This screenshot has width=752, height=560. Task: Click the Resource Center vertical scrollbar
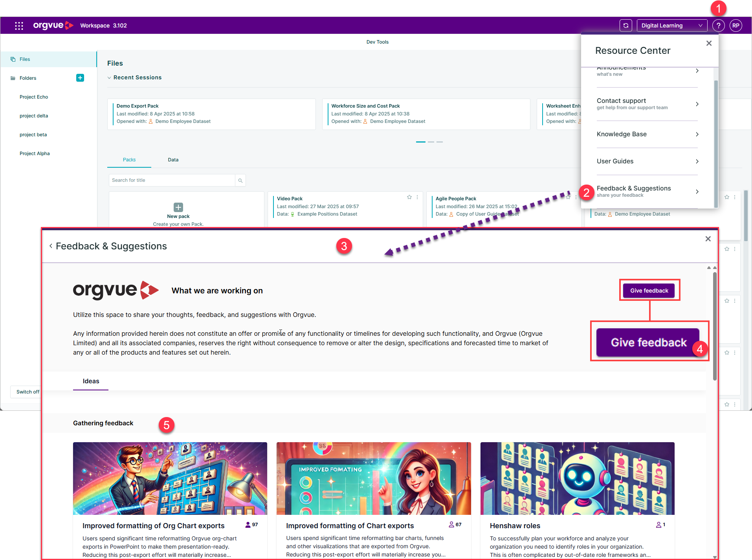point(716,144)
